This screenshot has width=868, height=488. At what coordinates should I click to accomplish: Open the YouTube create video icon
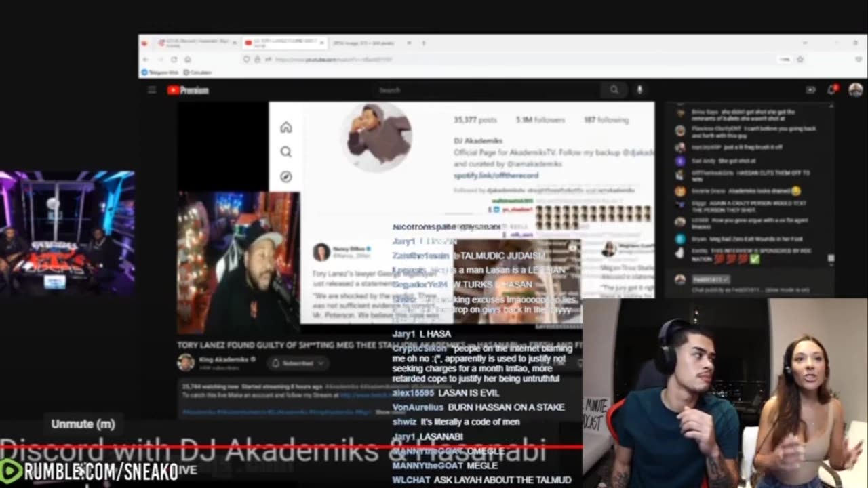(x=810, y=89)
